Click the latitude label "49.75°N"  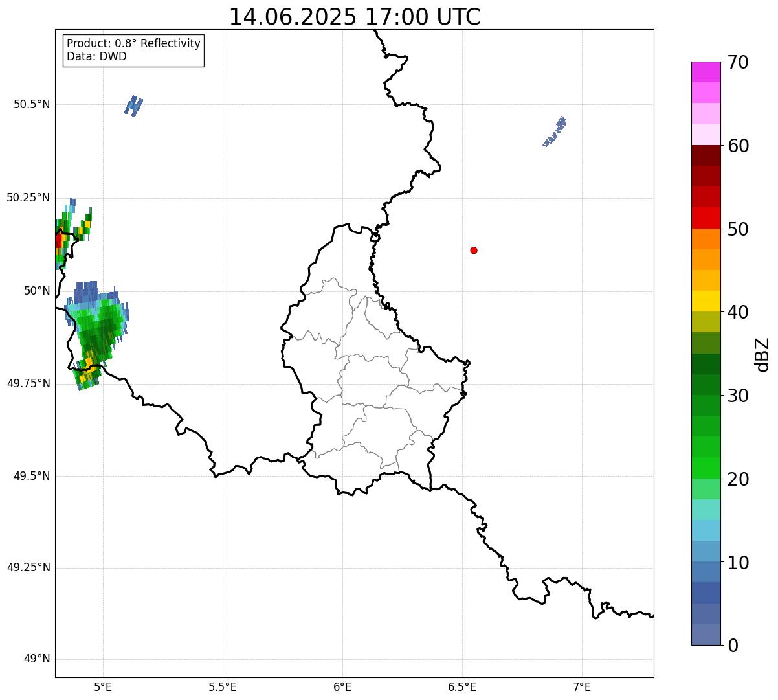pos(28,383)
